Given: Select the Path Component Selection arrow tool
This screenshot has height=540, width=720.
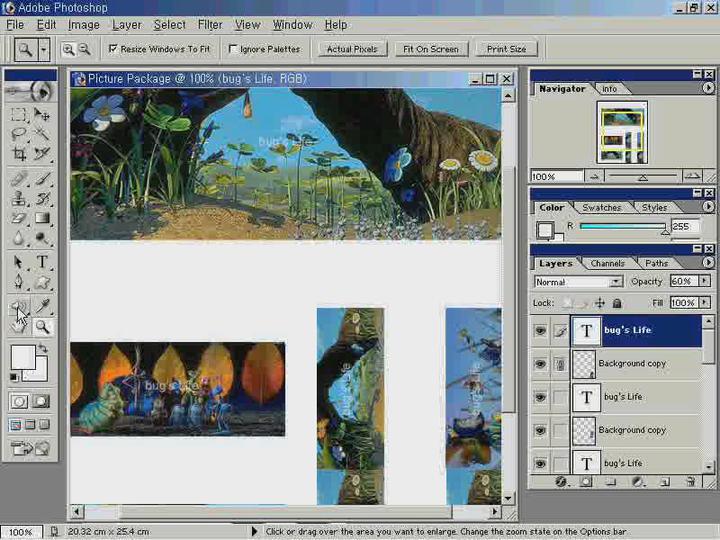Looking at the screenshot, I should point(19,262).
